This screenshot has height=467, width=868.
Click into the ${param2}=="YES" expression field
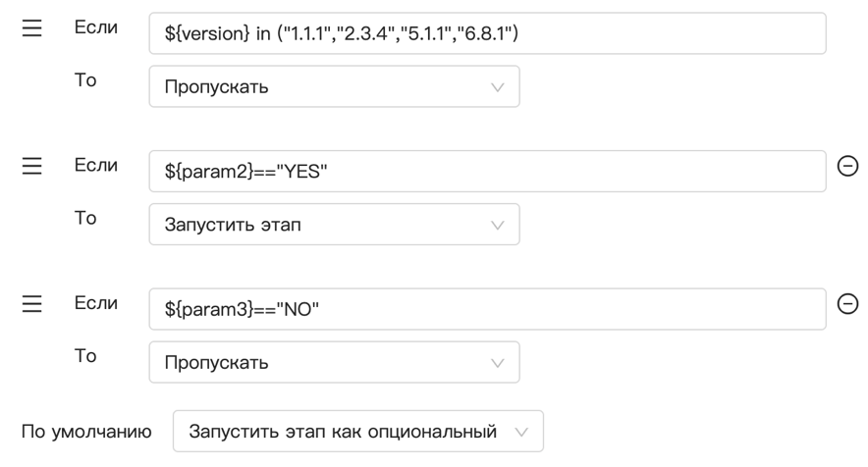(x=486, y=172)
